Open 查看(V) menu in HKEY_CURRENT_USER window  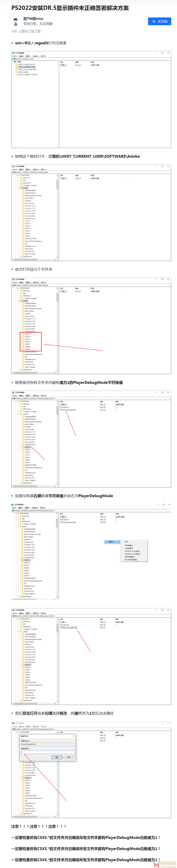(x=28, y=56)
